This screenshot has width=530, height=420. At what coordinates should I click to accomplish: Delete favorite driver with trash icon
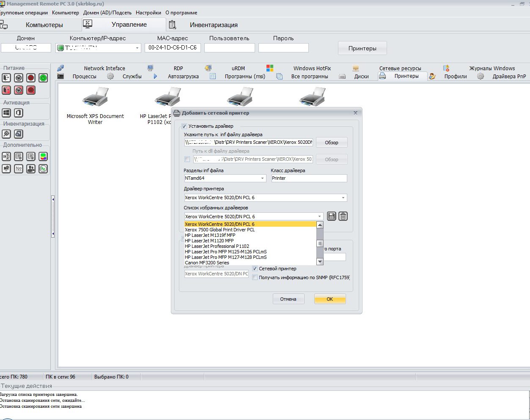(343, 217)
